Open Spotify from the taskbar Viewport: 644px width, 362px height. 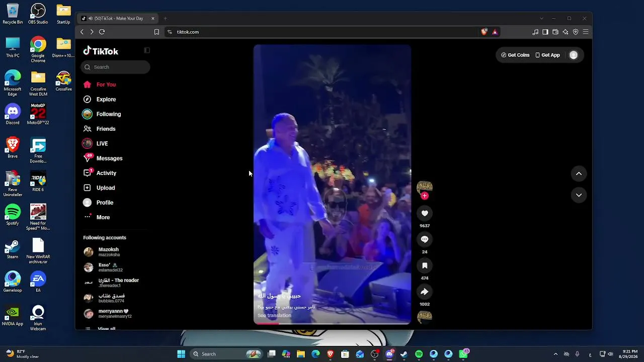pyautogui.click(x=419, y=354)
